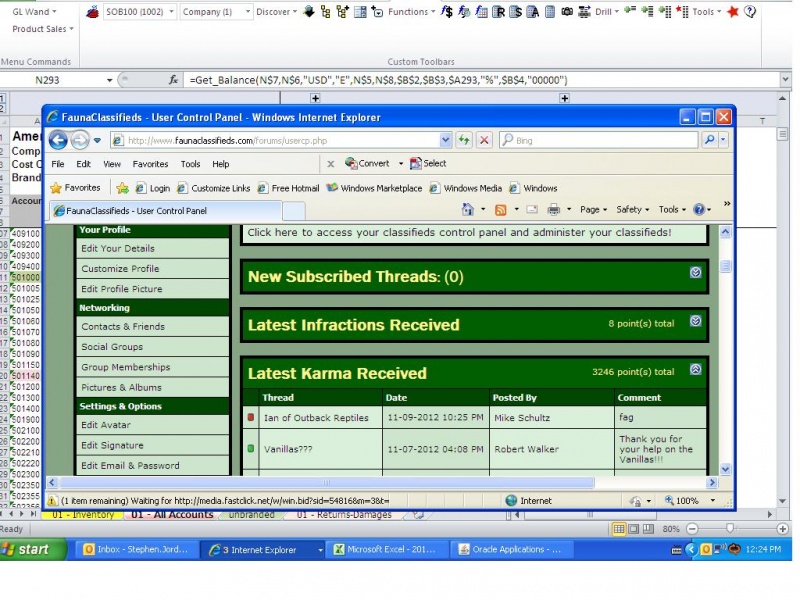
Task: Select the FaunaClassifieds - User Control Panel tab
Action: pos(166,211)
